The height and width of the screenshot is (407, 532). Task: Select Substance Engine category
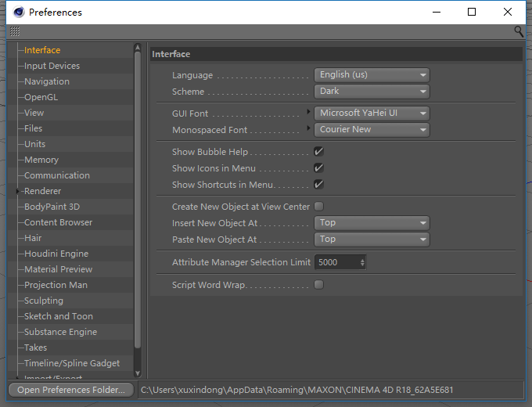coord(61,332)
